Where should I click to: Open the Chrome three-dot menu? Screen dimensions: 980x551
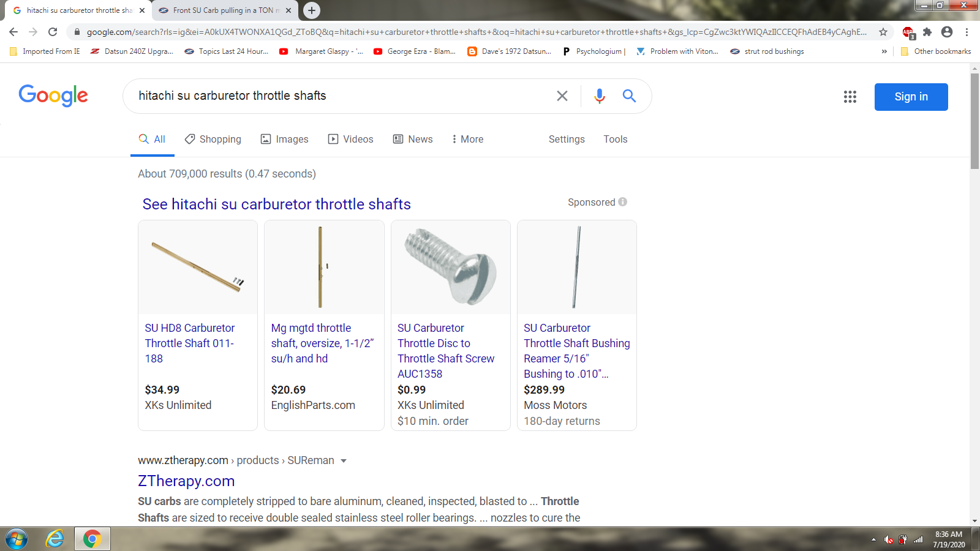967,32
